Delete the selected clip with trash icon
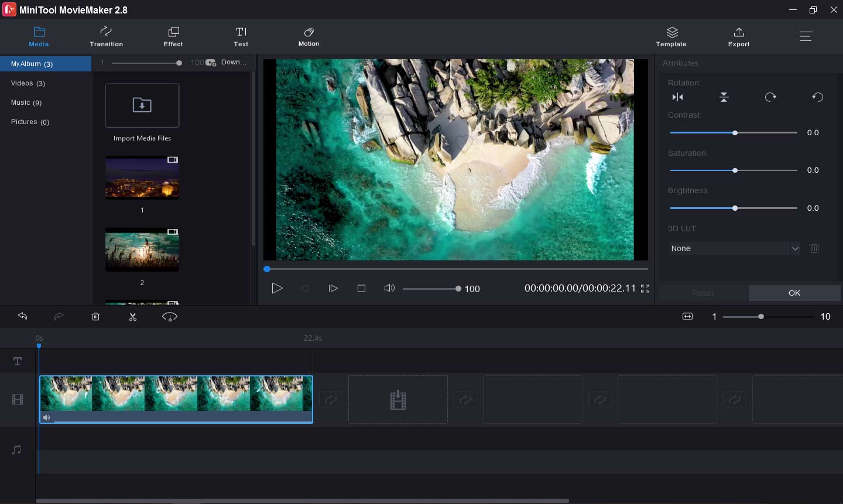The height and width of the screenshot is (504, 843). [x=95, y=316]
